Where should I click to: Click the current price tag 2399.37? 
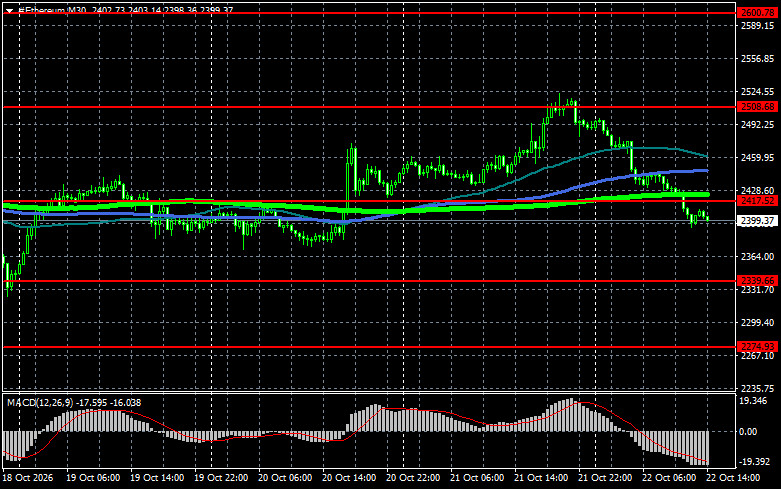coord(757,221)
